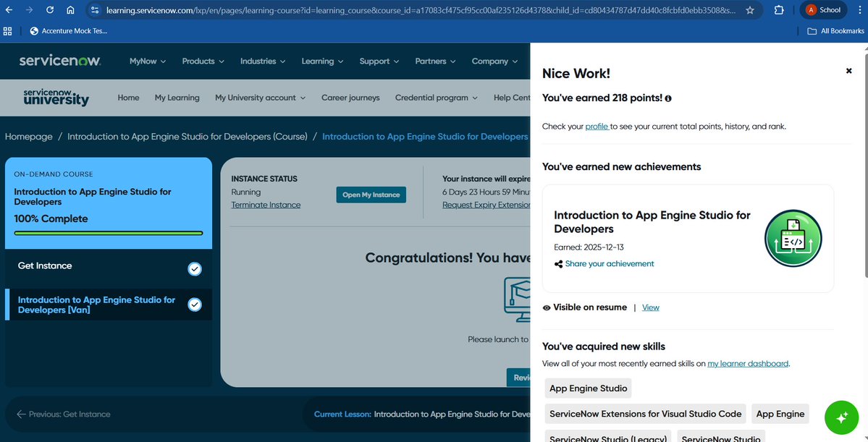Click Share your achievement link
The height and width of the screenshot is (442, 868).
coord(609,264)
